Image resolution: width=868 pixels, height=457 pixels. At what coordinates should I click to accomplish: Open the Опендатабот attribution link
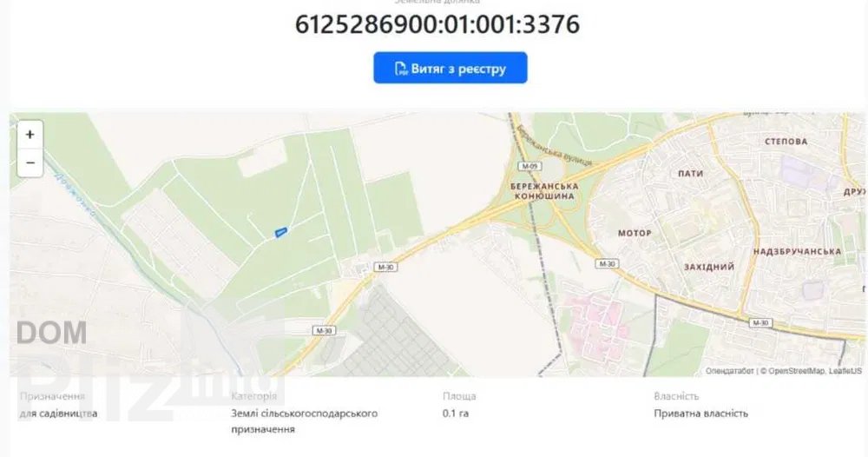tap(729, 371)
